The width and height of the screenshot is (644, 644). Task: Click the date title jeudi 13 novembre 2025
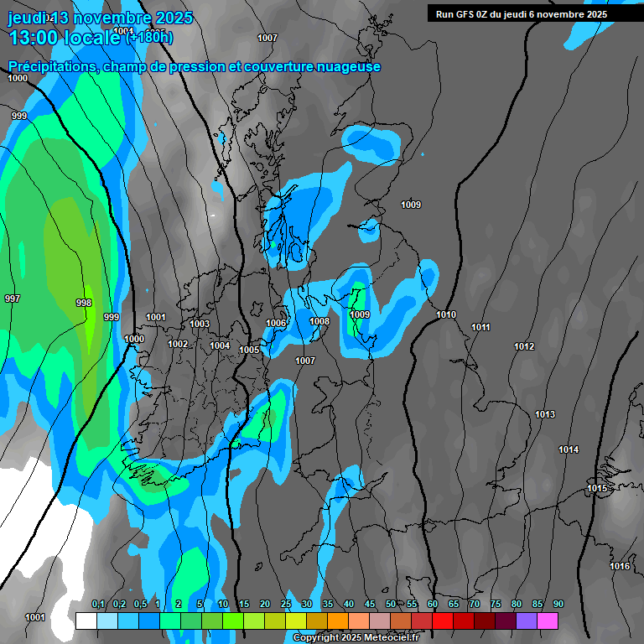pos(99,18)
